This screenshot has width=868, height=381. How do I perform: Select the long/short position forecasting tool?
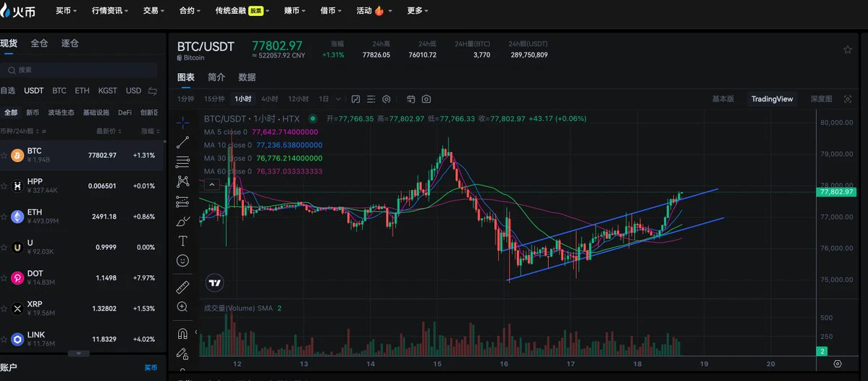coord(182,201)
